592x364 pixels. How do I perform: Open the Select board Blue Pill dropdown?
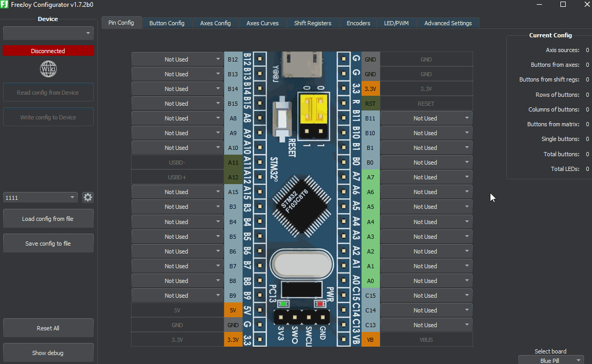551,360
